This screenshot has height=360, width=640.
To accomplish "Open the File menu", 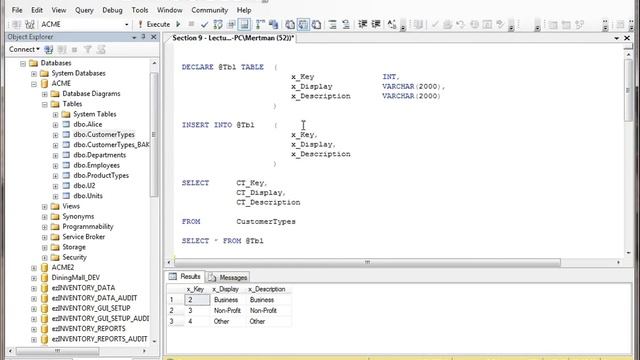I will coord(17,10).
